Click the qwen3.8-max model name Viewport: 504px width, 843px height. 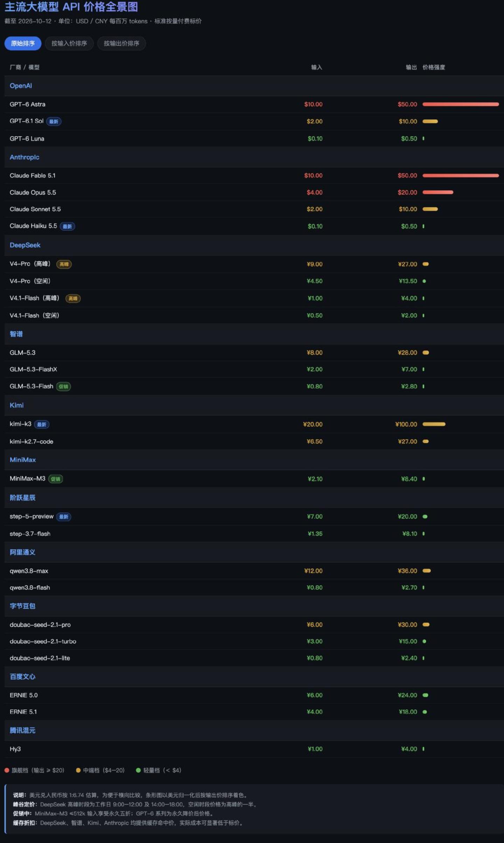pos(29,571)
